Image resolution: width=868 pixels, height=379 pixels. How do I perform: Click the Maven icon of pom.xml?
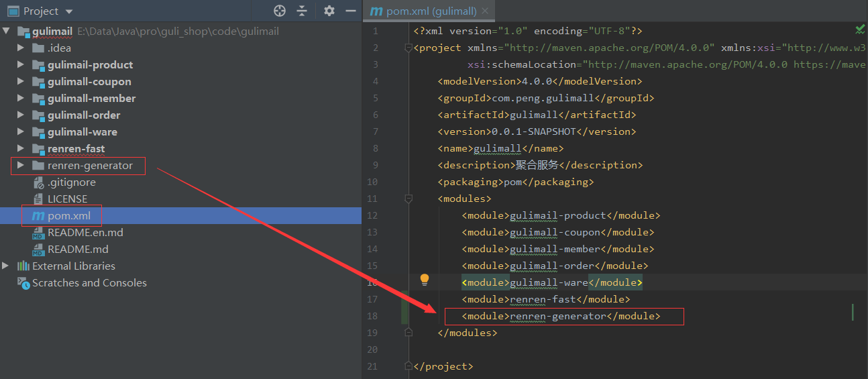coord(38,216)
